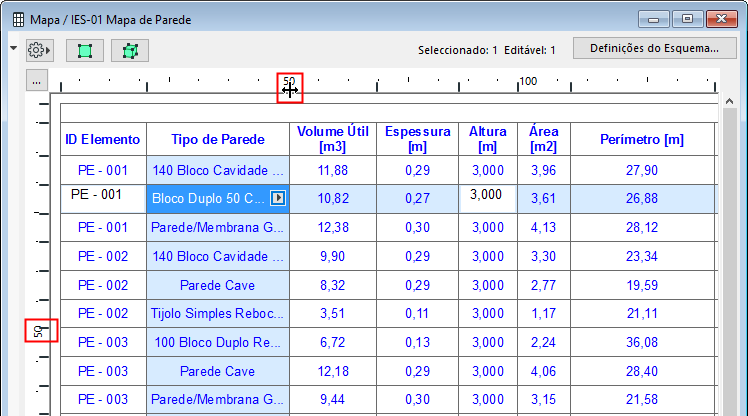
Task: Click the horizontal ruler 50 marker
Action: [290, 81]
